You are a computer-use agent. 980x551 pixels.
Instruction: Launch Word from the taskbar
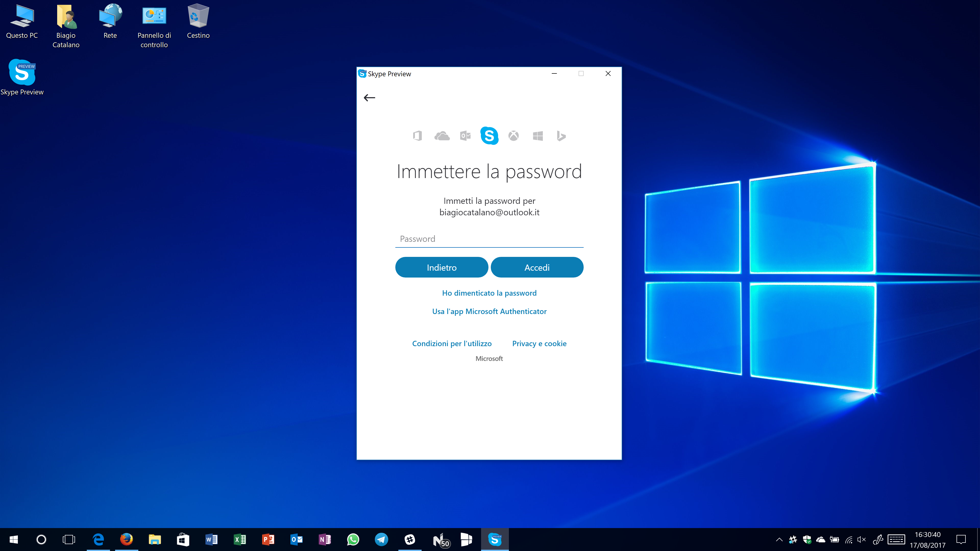[212, 539]
